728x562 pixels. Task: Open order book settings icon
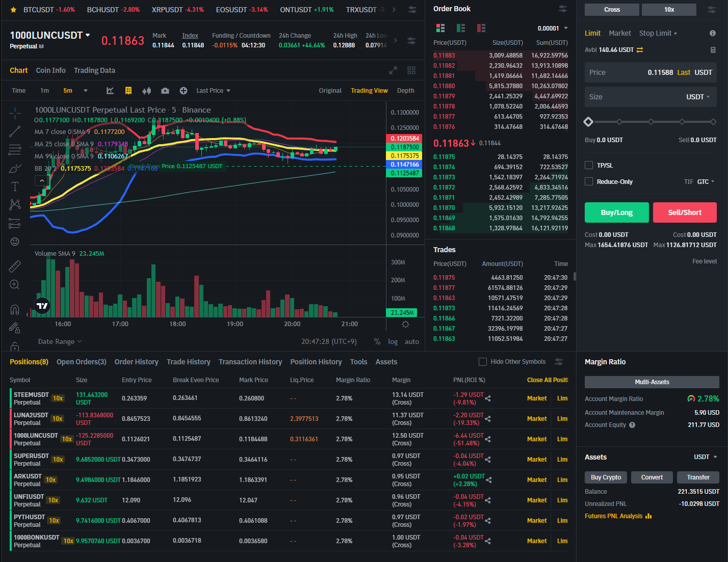(x=562, y=9)
